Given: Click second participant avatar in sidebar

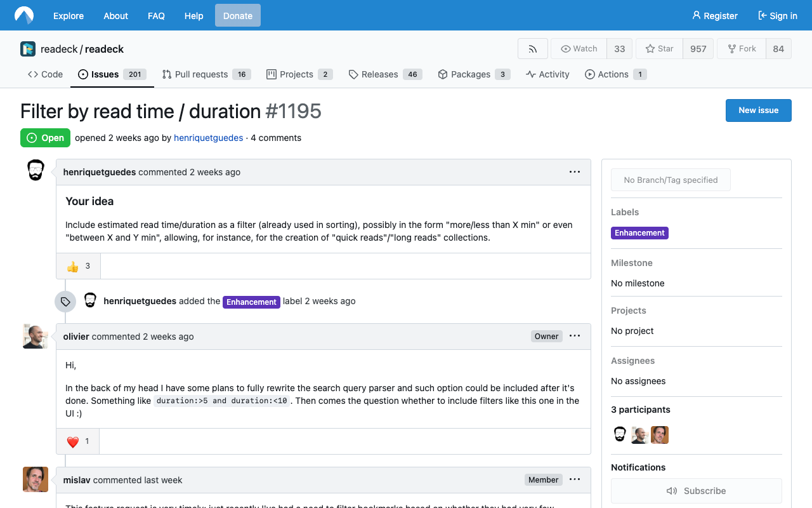Looking at the screenshot, I should [639, 434].
